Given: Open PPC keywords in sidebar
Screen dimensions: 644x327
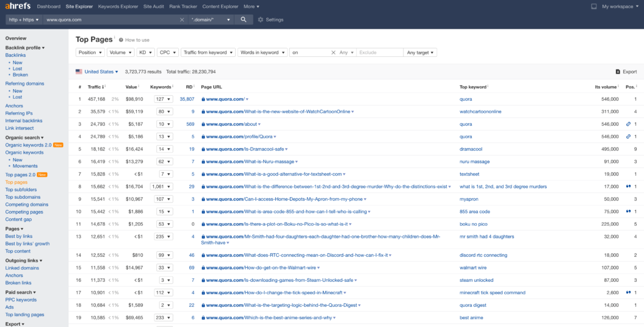Looking at the screenshot, I should [21, 300].
